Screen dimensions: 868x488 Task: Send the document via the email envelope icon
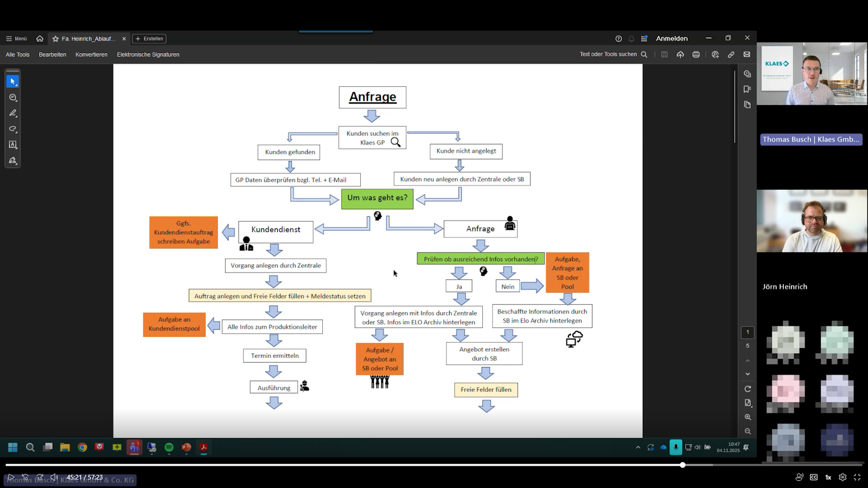tap(746, 55)
